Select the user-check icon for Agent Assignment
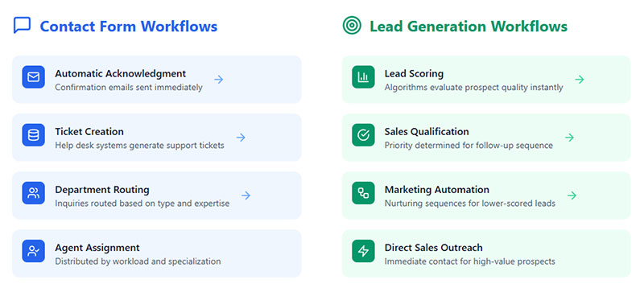Viewport: 644px width, 292px height. (x=33, y=251)
